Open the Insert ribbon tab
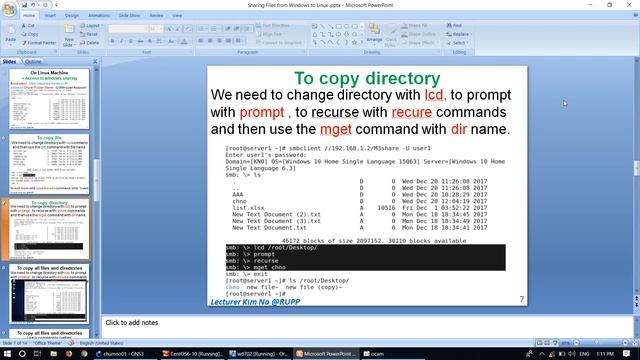 coord(50,16)
